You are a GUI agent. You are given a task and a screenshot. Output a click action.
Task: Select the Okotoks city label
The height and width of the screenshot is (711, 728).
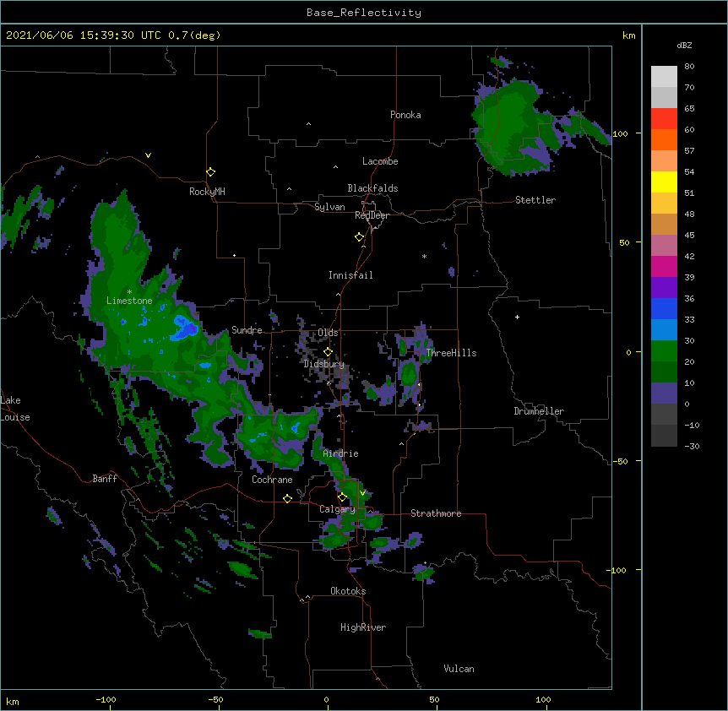[x=348, y=591]
